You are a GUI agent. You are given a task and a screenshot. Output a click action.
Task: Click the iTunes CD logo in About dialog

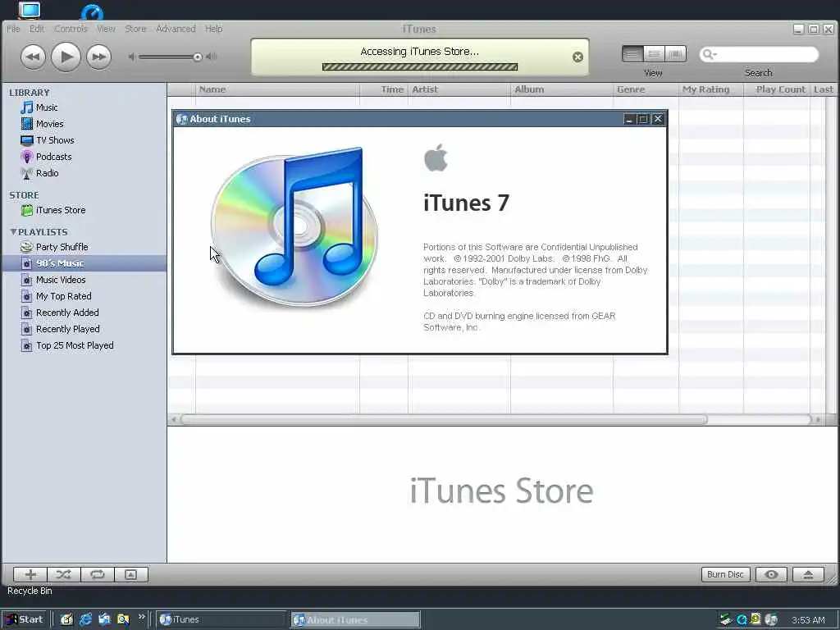coord(294,226)
